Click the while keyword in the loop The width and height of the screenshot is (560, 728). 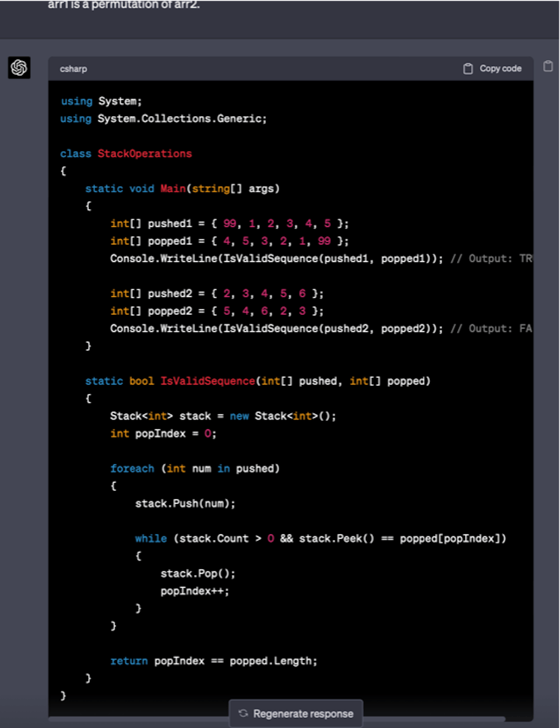tap(151, 538)
